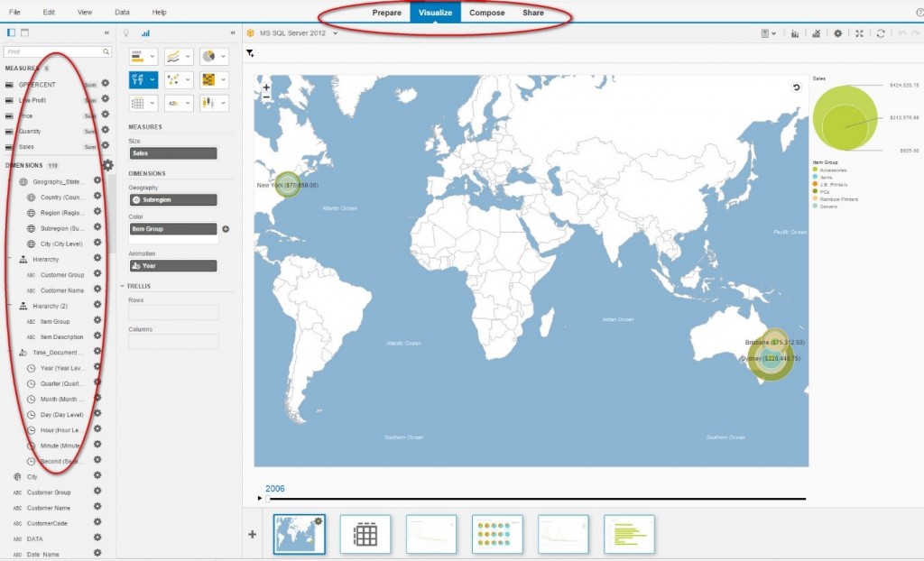Open the Data menu
924x561 pixels.
pyautogui.click(x=122, y=13)
